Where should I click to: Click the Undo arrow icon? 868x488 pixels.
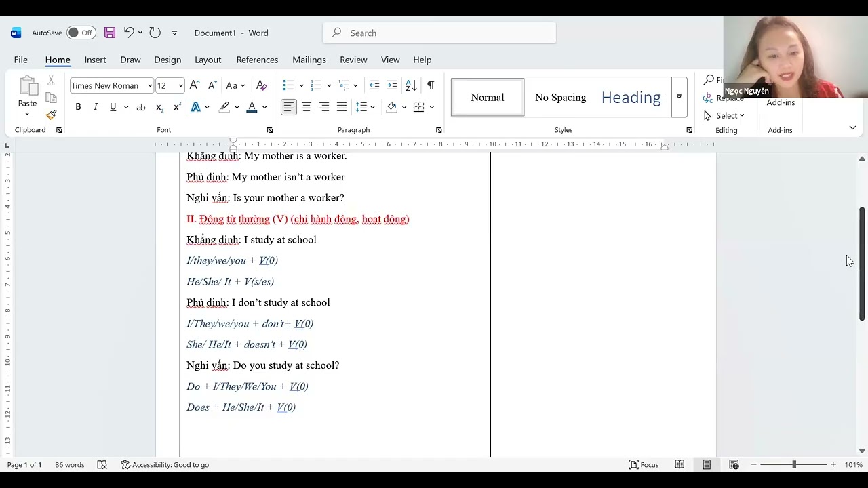click(129, 33)
